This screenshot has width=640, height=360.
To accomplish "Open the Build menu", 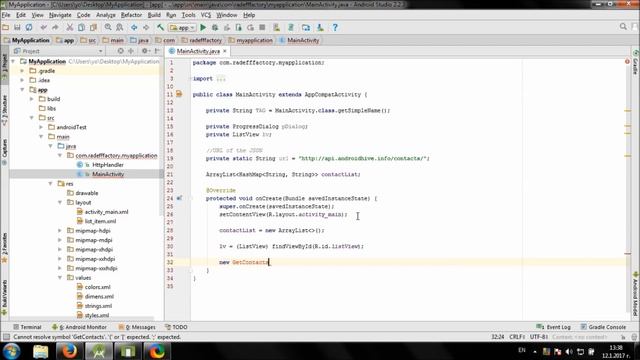I will 154,15.
